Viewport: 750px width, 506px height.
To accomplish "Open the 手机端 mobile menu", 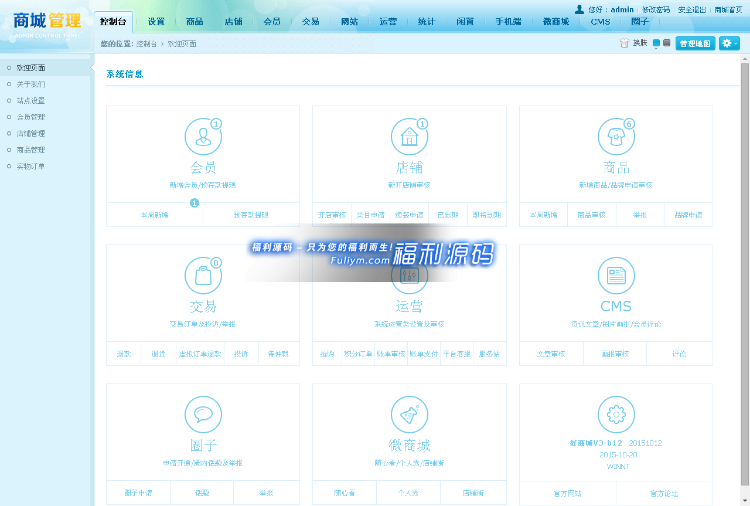I will (508, 22).
